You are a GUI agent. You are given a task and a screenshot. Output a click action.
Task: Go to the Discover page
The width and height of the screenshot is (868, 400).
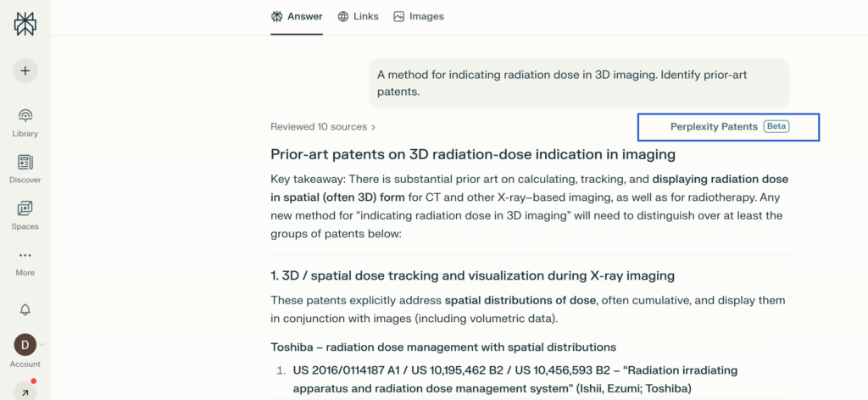click(x=25, y=168)
